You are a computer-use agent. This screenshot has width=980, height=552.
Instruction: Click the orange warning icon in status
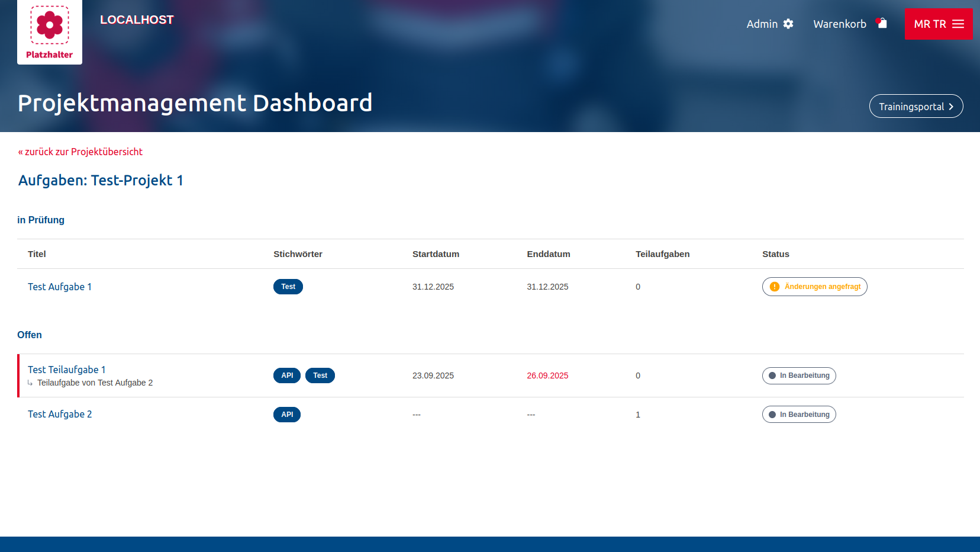coord(775,287)
